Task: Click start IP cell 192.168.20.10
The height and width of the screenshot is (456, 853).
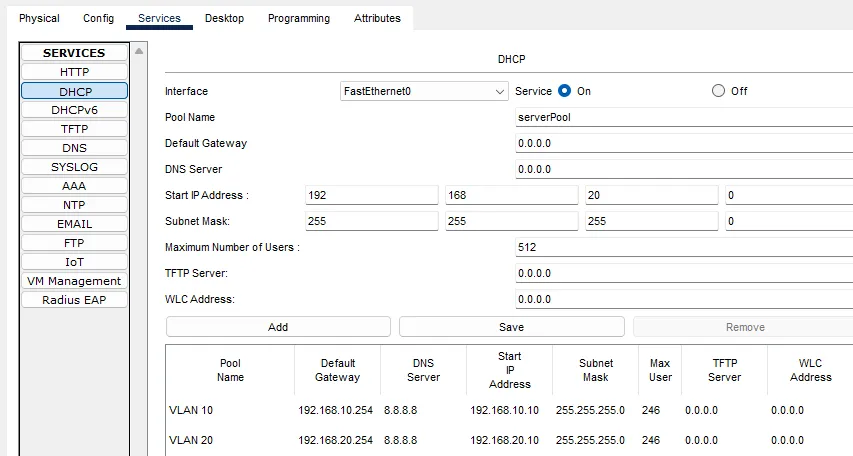Action: (x=504, y=440)
